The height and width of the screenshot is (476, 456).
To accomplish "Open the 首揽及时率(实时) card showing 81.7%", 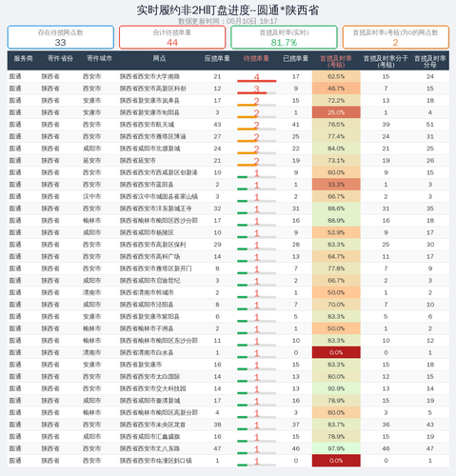I will tap(284, 37).
